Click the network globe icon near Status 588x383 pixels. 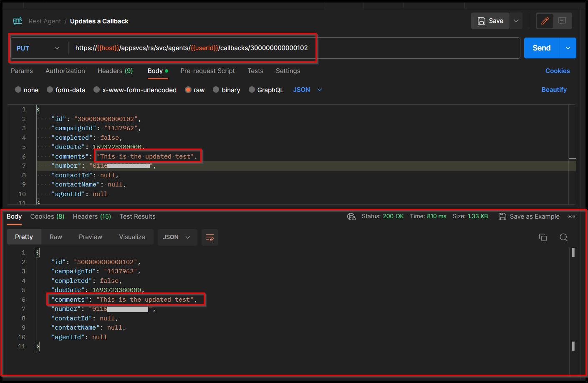click(x=351, y=217)
